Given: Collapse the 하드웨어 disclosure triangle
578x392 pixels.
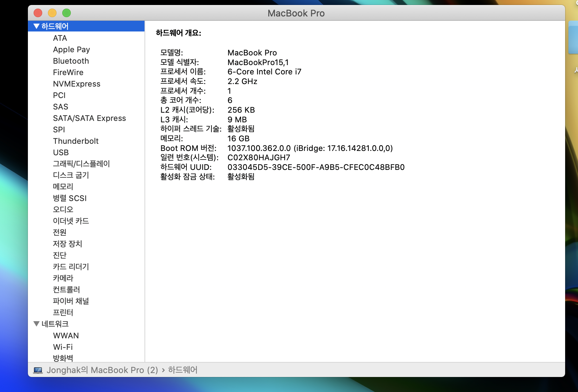Looking at the screenshot, I should (x=36, y=26).
